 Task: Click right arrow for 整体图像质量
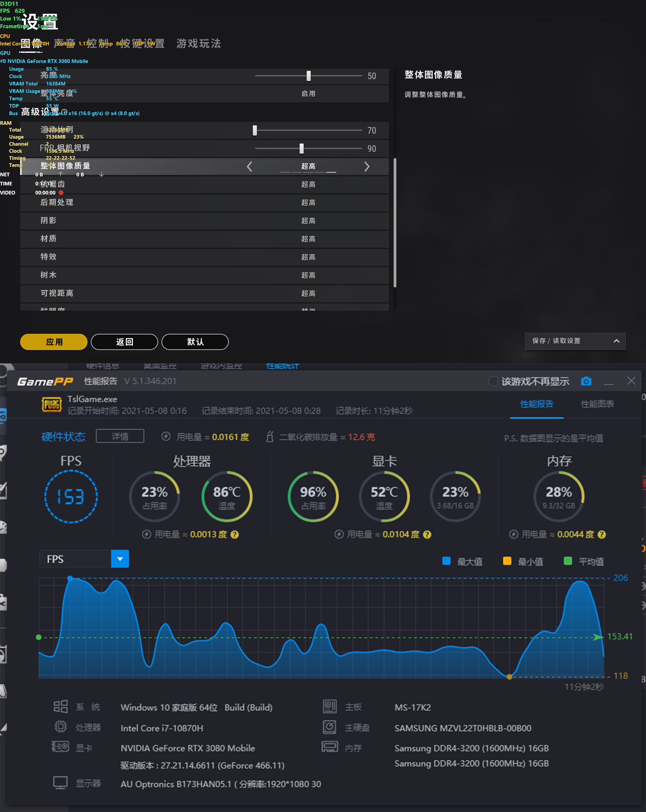(x=367, y=167)
